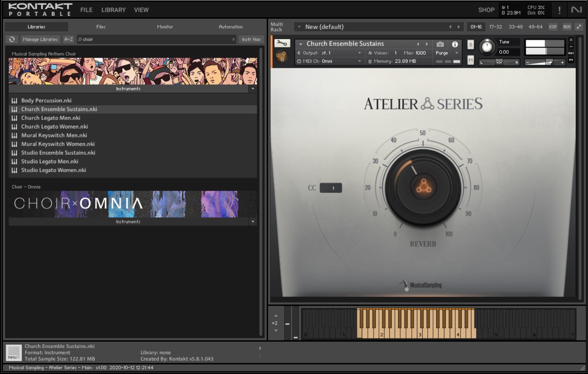588x374 pixels.
Task: Load Studio Legato Women.nki instrument
Action: coord(53,170)
